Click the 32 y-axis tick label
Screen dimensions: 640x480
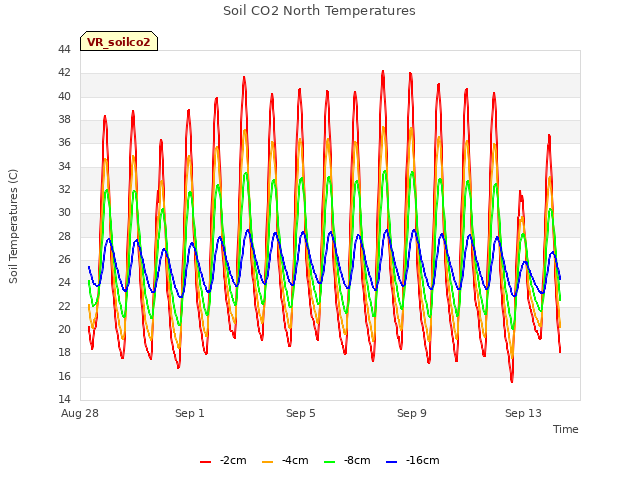point(64,189)
